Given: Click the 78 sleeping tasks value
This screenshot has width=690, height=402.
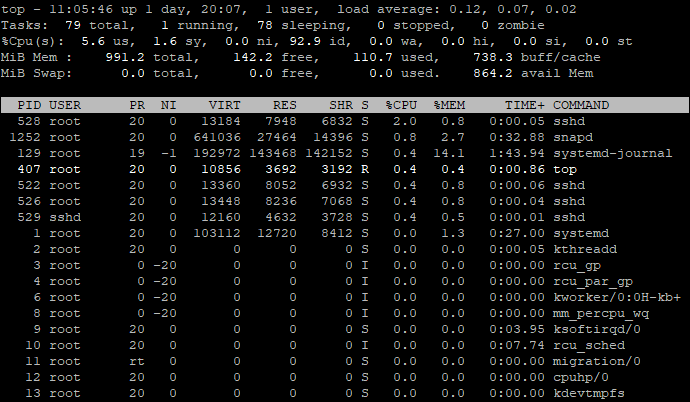Looking at the screenshot, I should pos(264,25).
